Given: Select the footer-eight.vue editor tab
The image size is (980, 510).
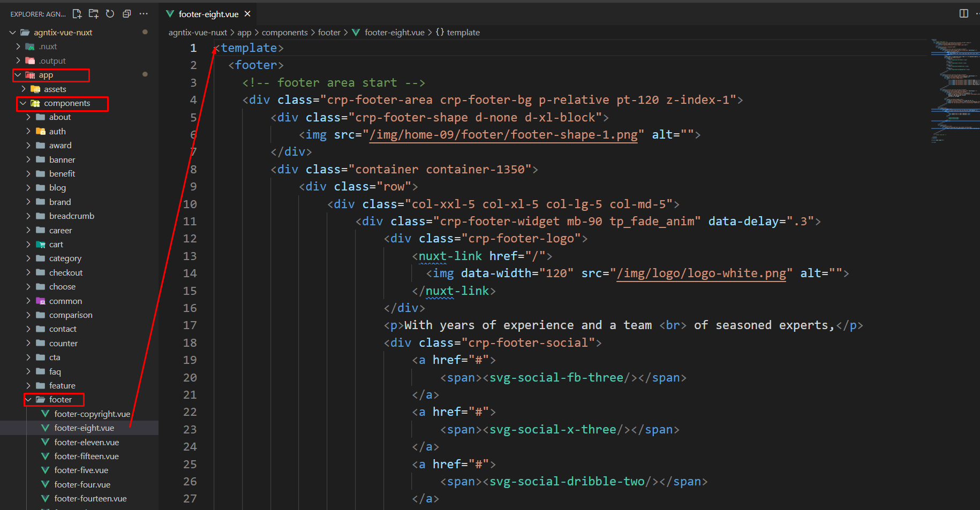Looking at the screenshot, I should [208, 14].
